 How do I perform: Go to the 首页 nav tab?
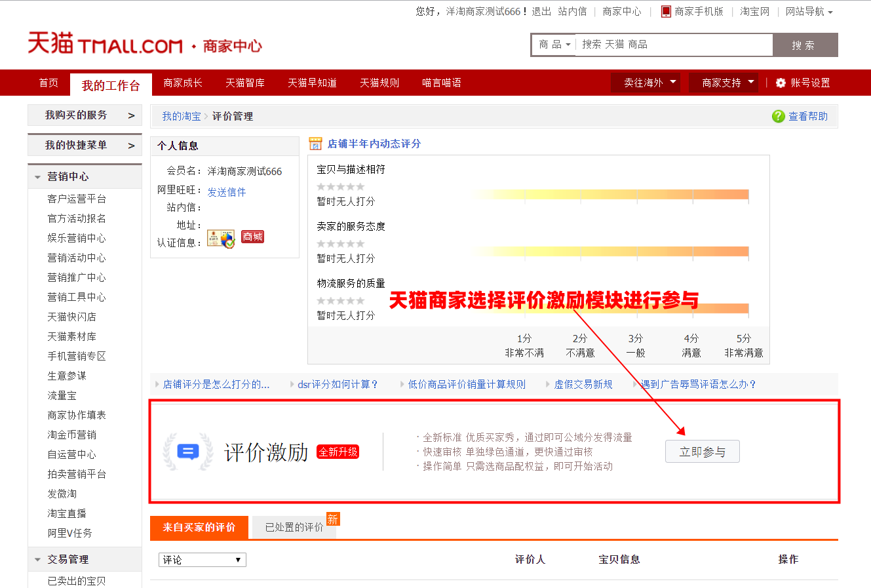[x=48, y=83]
